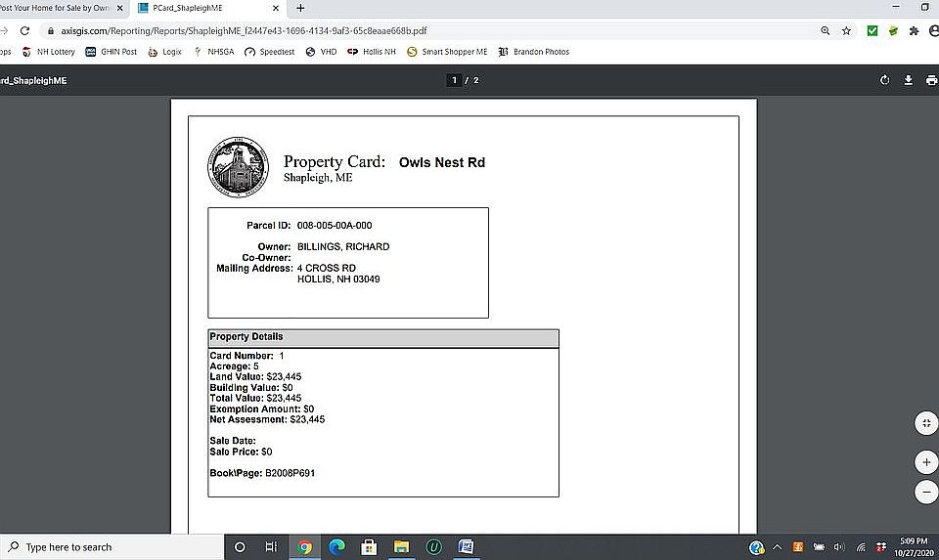This screenshot has height=560, width=939.
Task: Open the NHSGA bookmark
Action: [214, 52]
